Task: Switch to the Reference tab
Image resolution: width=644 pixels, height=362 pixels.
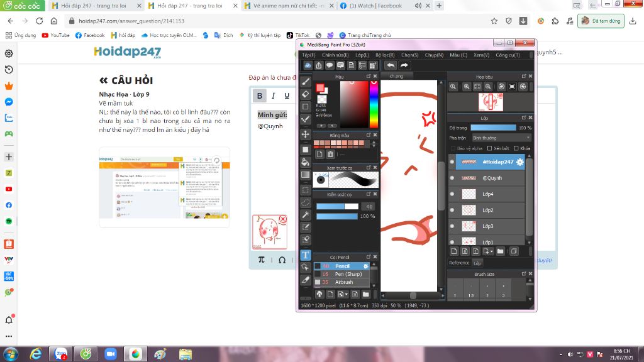Action: (x=458, y=263)
